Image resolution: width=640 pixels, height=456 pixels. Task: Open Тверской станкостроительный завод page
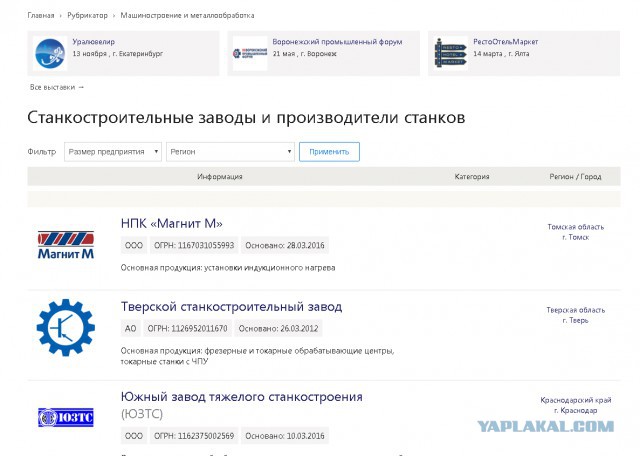pos(231,307)
